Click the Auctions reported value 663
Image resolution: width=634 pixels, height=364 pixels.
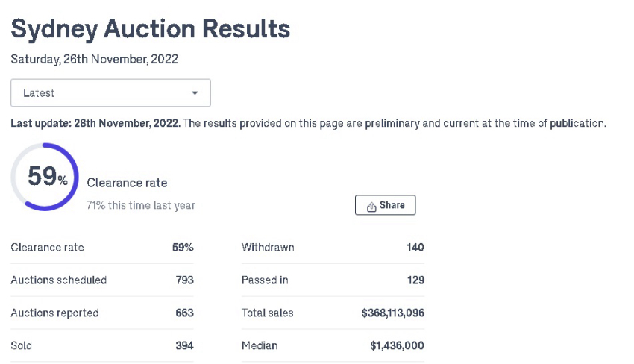click(183, 313)
